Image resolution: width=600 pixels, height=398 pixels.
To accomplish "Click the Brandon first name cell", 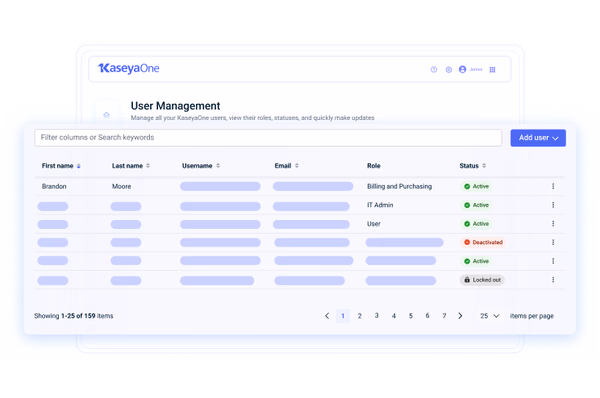I will (54, 186).
